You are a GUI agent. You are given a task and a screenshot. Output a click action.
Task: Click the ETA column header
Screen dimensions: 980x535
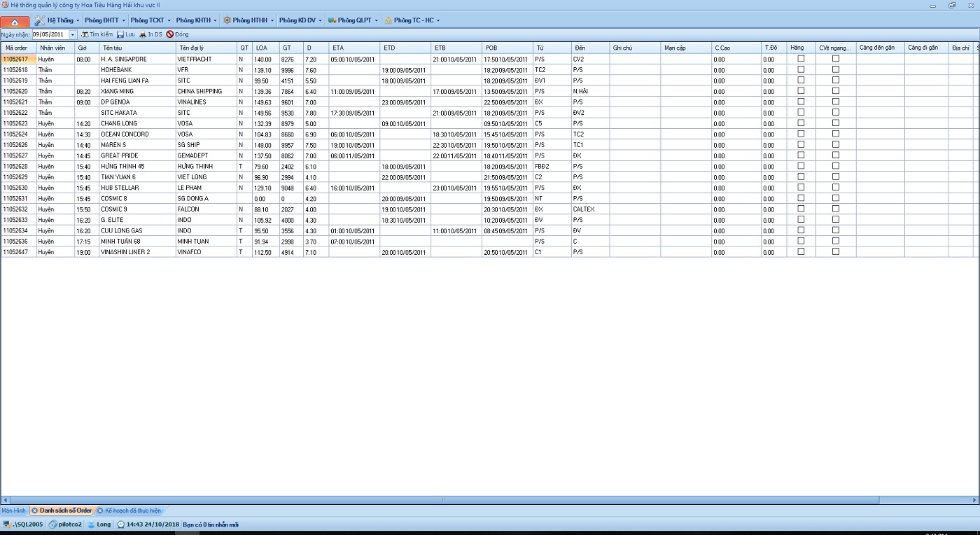pos(354,48)
